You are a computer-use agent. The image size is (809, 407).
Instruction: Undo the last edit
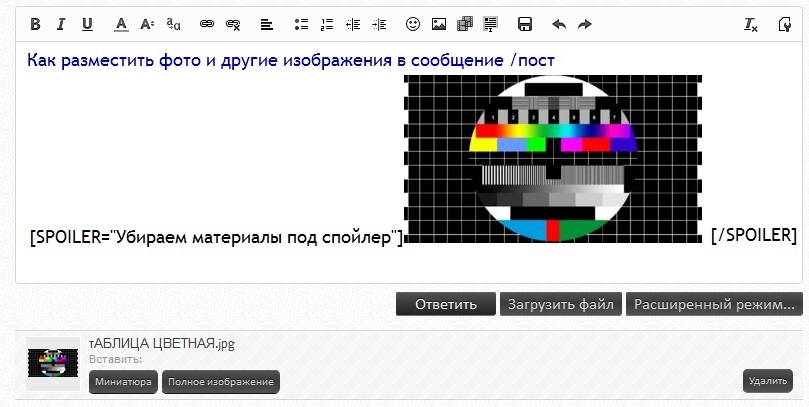559,24
